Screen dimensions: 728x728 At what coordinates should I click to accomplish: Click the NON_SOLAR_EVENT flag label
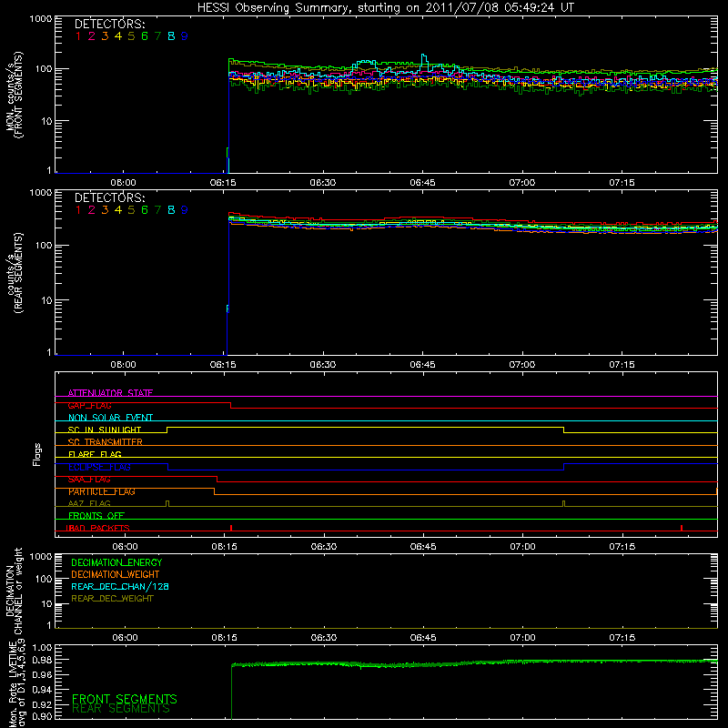click(110, 418)
